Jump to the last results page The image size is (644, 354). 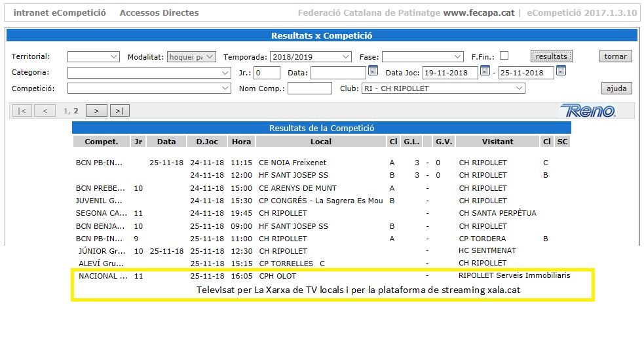coord(120,111)
